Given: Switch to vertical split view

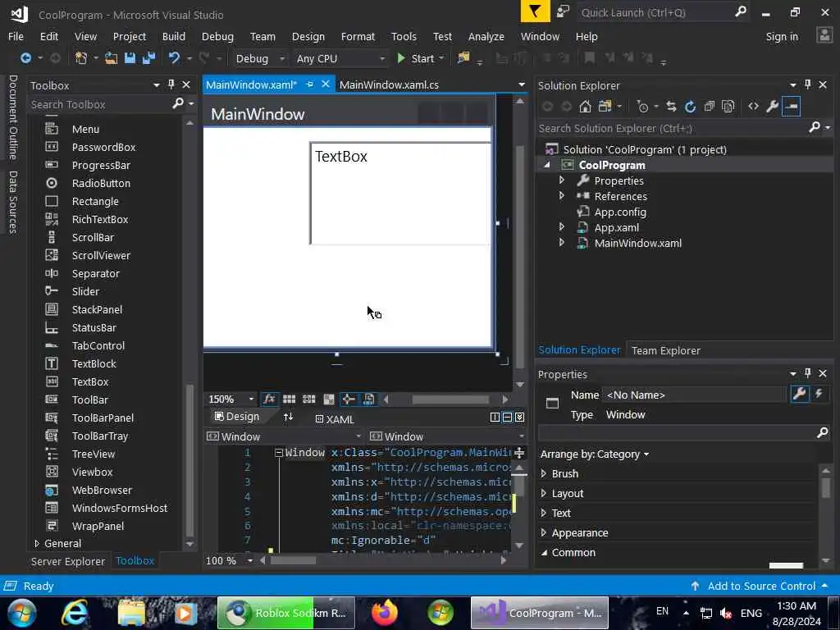Looking at the screenshot, I should (495, 417).
